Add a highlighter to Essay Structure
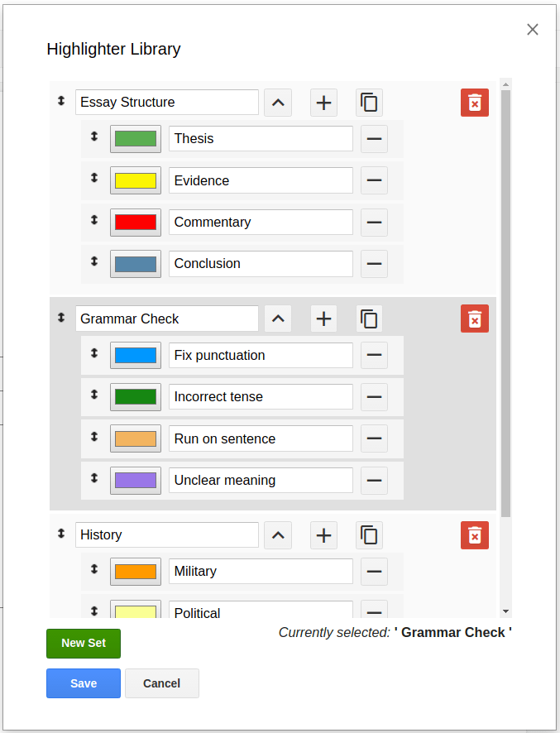This screenshot has height=733, width=560. click(x=323, y=102)
